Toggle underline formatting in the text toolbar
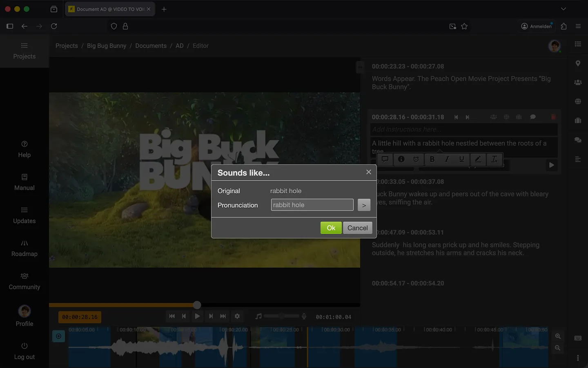The image size is (588, 368). (462, 159)
